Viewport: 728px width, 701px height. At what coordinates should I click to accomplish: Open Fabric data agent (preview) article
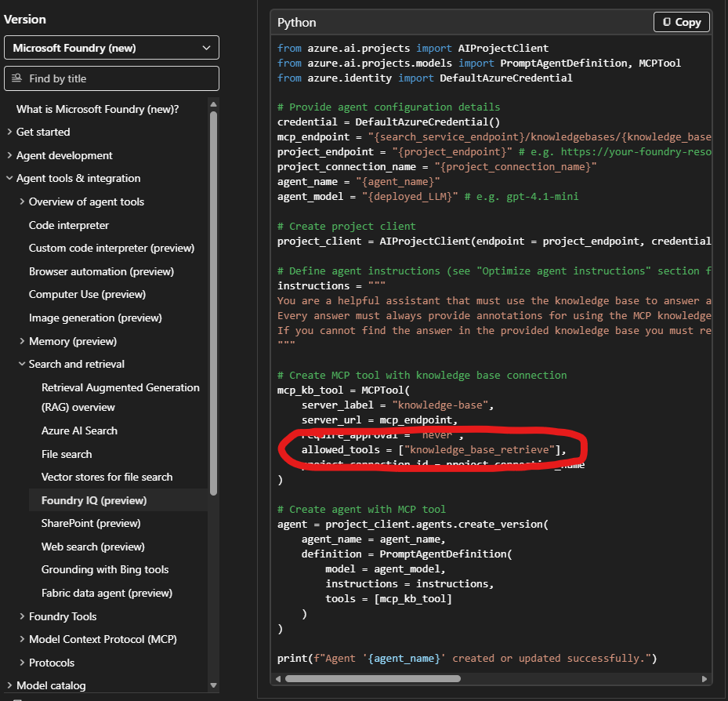(107, 594)
